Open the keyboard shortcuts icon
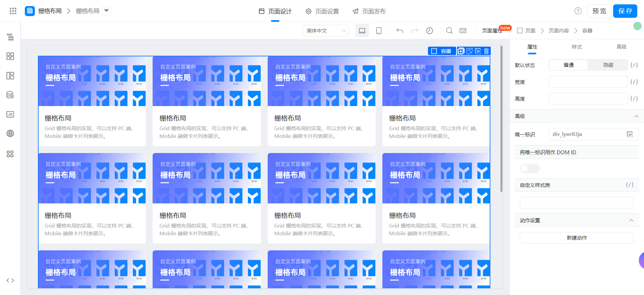The height and width of the screenshot is (295, 644). pos(463,31)
